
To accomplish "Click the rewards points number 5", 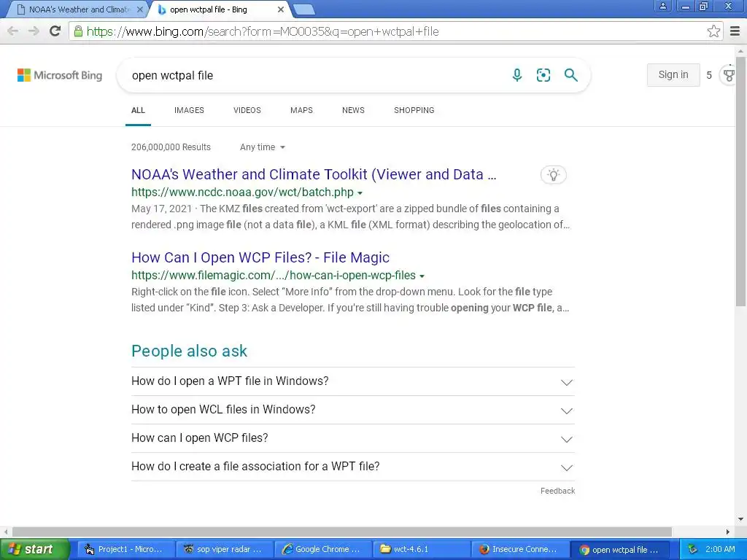I will click(709, 75).
